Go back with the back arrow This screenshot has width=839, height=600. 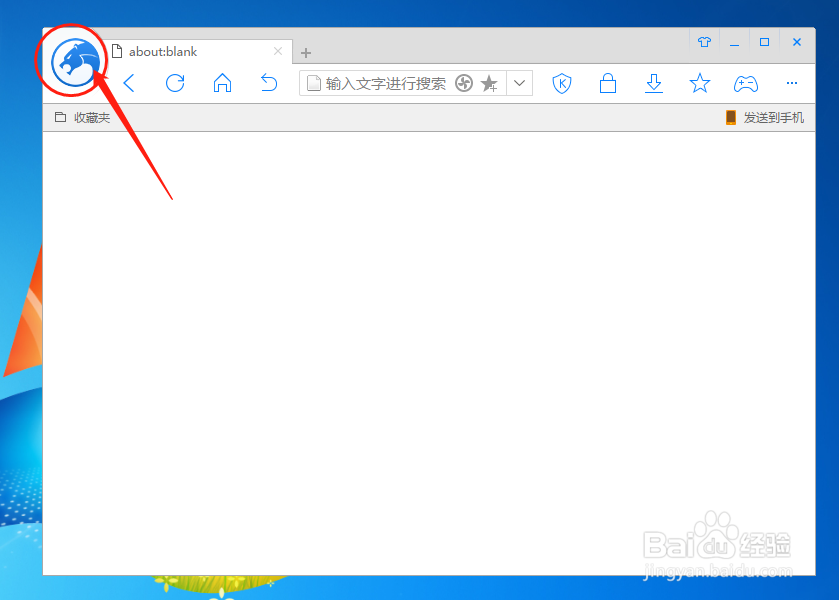pos(129,83)
